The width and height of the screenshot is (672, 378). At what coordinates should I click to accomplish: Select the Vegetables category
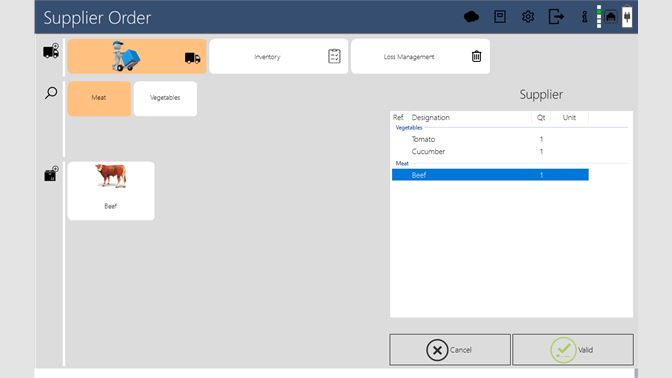[x=165, y=99]
